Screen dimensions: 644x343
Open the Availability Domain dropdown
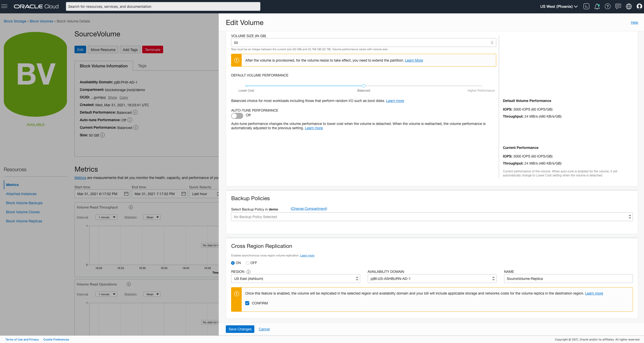[x=432, y=279]
